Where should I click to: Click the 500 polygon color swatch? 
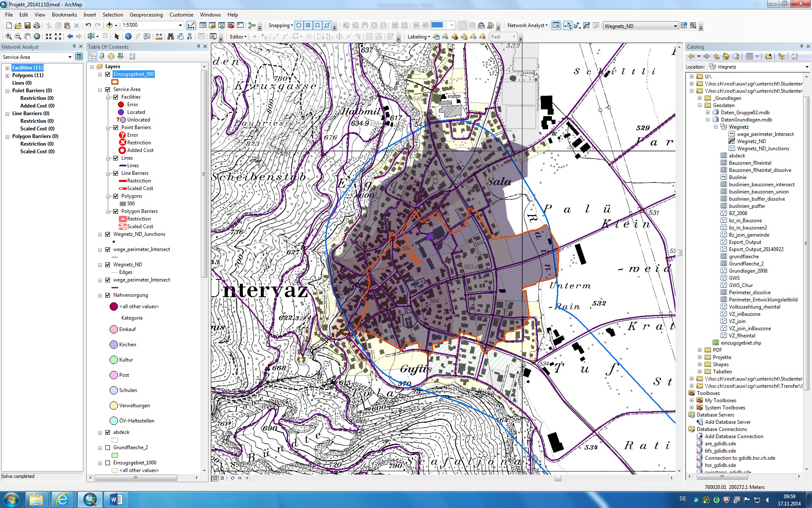(123, 204)
